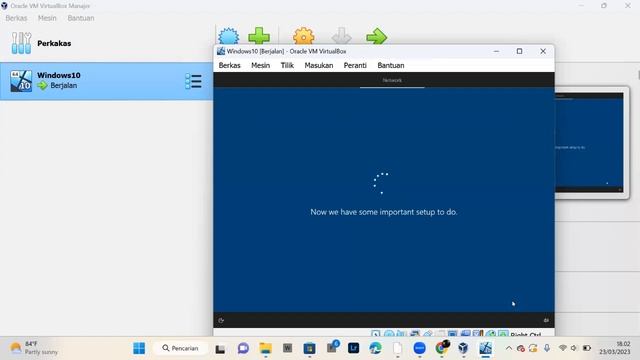This screenshot has height=360, width=640.
Task: Click the green plus Add machine icon
Action: tap(259, 36)
